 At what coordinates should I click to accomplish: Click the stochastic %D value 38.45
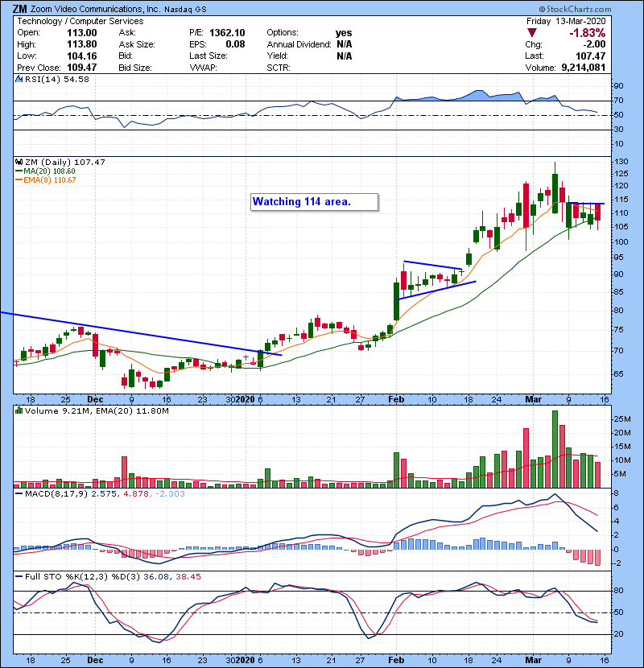188,576
